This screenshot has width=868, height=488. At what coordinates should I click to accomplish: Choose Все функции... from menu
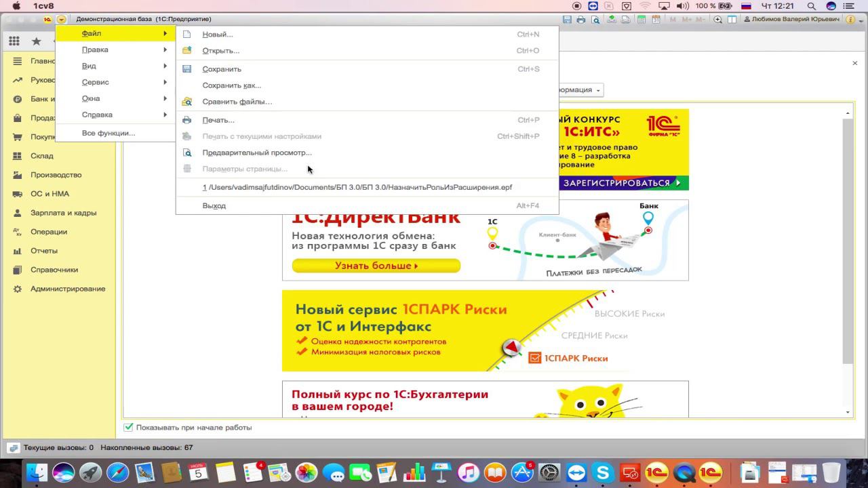[115, 133]
